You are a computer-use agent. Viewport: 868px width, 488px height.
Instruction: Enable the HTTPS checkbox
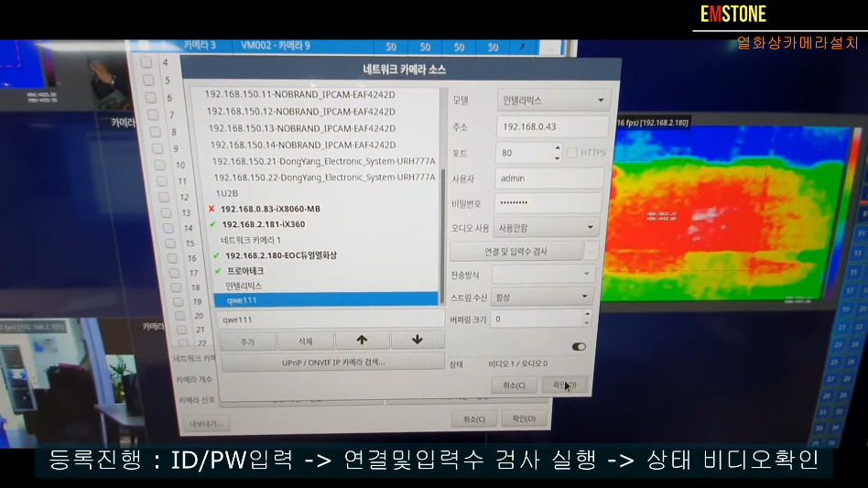click(572, 152)
